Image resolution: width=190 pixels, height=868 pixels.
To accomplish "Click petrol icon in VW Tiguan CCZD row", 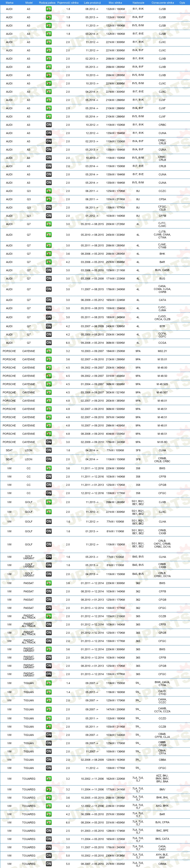I will [49, 718].
